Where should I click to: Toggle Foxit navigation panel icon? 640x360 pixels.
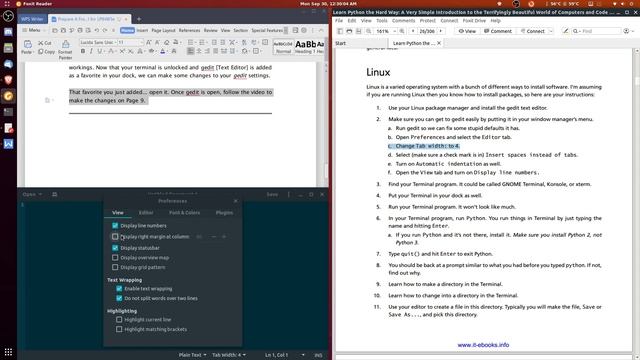point(340,31)
